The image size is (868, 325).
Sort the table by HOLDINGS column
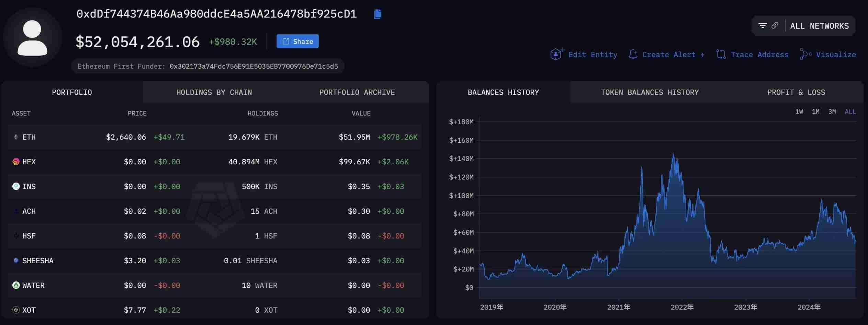pyautogui.click(x=262, y=114)
